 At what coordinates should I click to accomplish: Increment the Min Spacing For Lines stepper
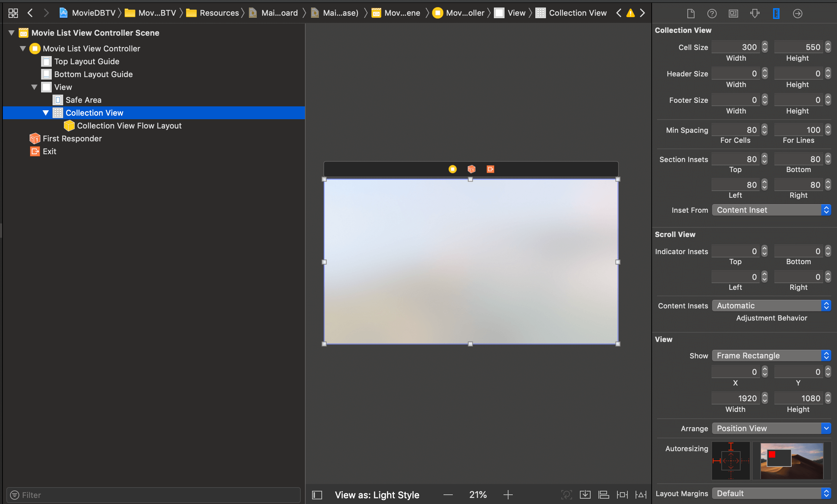click(x=828, y=128)
